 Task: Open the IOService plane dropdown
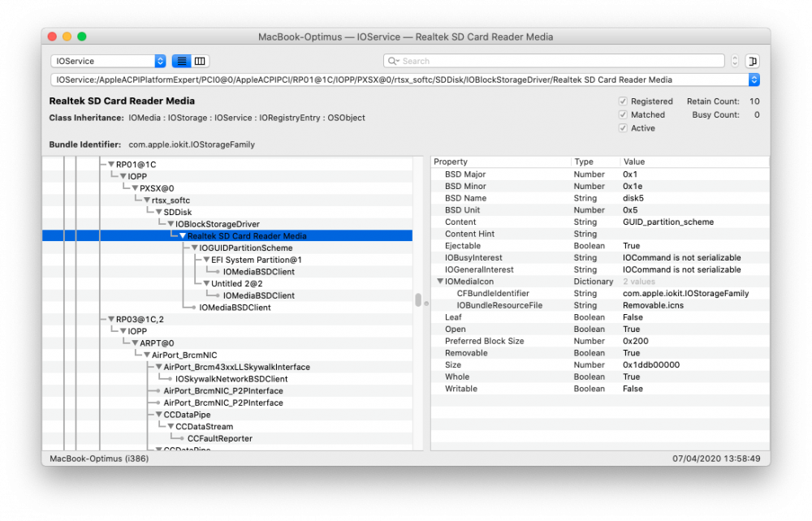click(x=108, y=61)
